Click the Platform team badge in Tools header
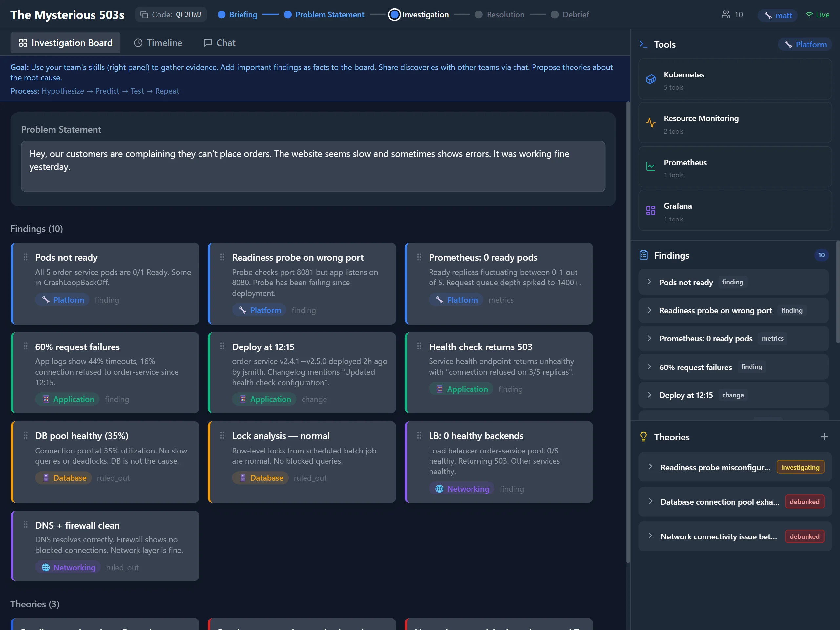Screen dimensions: 840x630 click(805, 44)
